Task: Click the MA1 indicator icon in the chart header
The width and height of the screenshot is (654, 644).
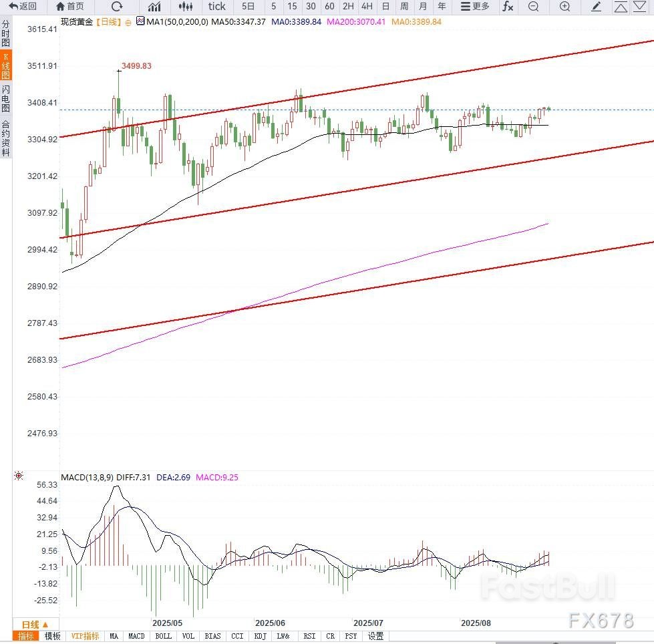Action: coord(140,21)
